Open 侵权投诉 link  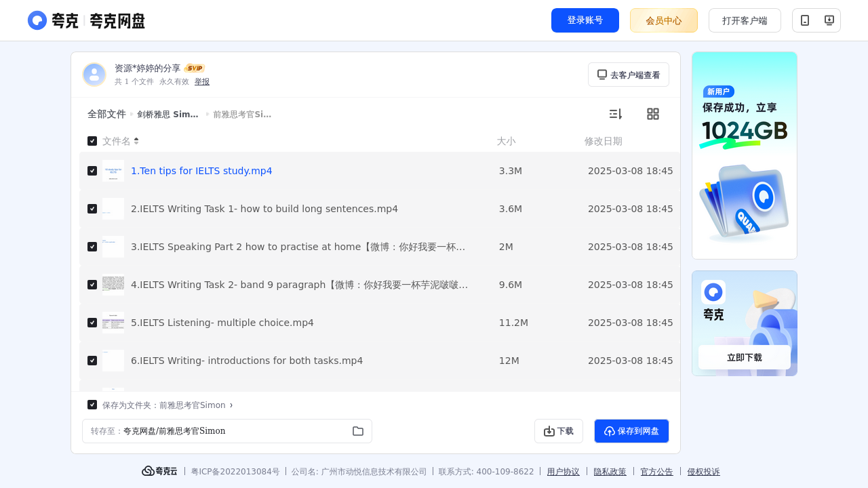click(704, 472)
